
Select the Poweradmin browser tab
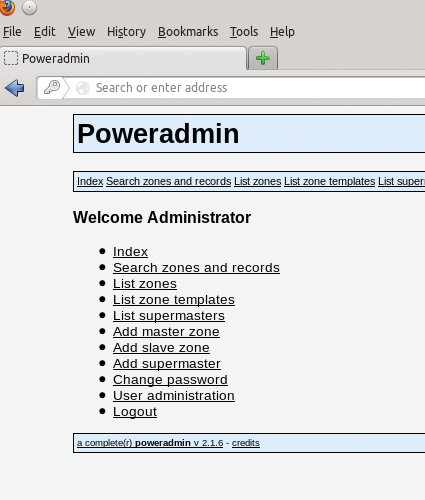click(123, 58)
